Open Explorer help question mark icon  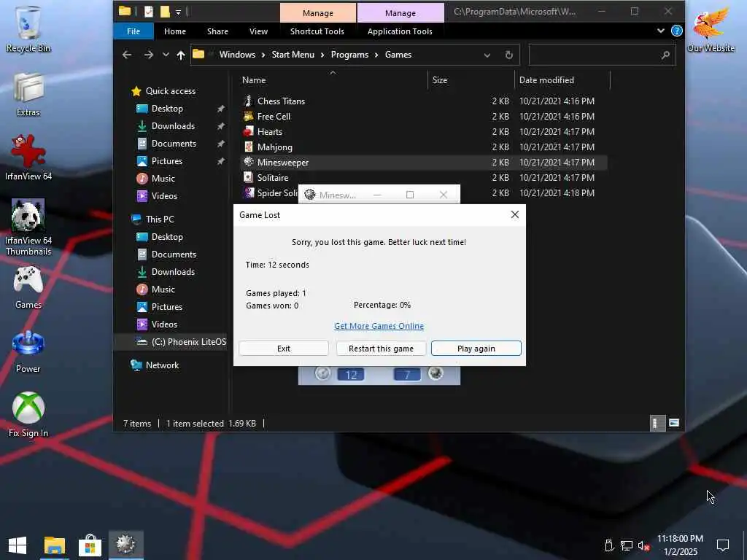676,31
